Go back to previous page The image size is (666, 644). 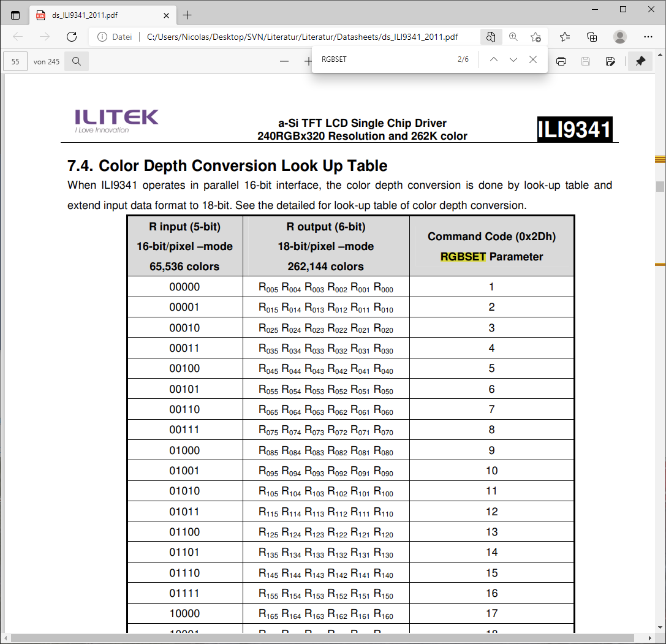tap(18, 37)
